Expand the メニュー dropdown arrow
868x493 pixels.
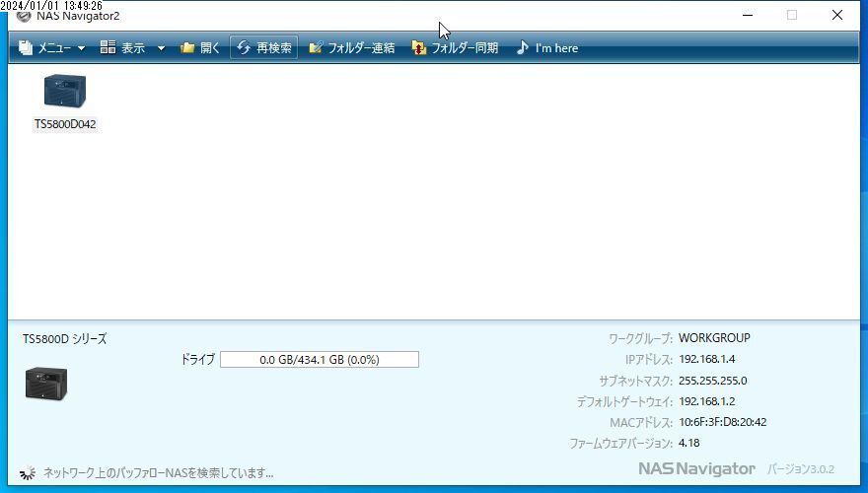(81, 48)
